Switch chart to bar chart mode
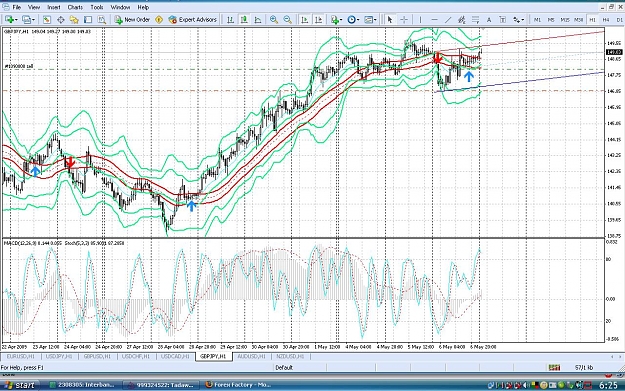The width and height of the screenshot is (625, 391). pos(230,20)
